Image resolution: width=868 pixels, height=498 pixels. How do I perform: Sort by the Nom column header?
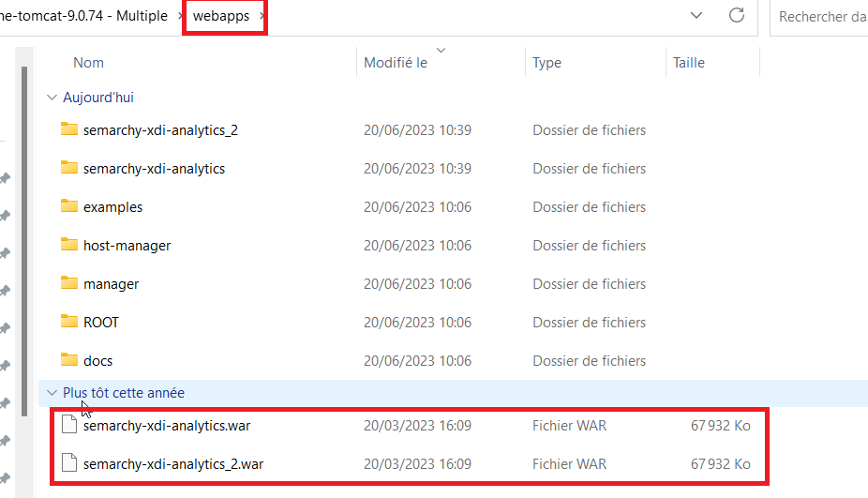click(88, 63)
